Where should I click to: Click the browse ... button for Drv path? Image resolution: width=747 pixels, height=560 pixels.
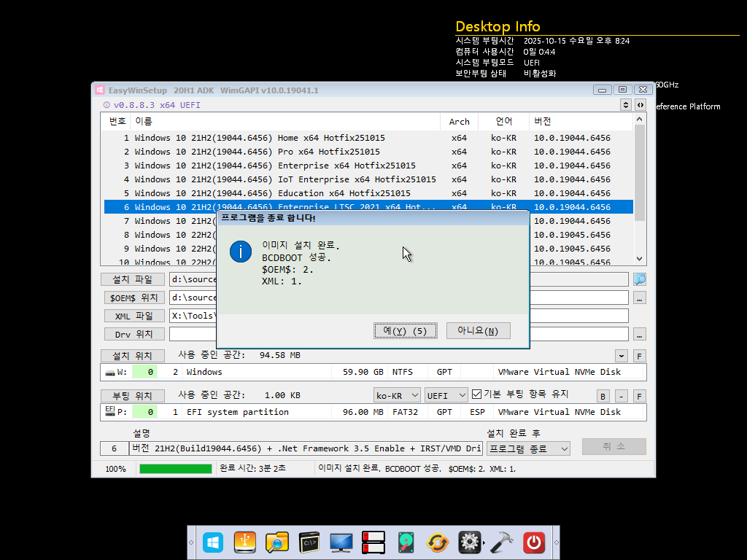[x=639, y=334]
